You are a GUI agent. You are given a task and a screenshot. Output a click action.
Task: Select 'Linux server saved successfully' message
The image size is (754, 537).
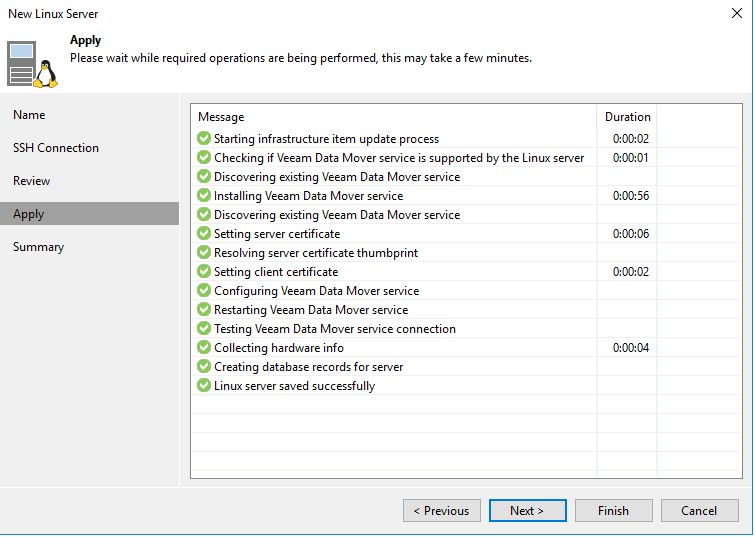click(x=294, y=386)
